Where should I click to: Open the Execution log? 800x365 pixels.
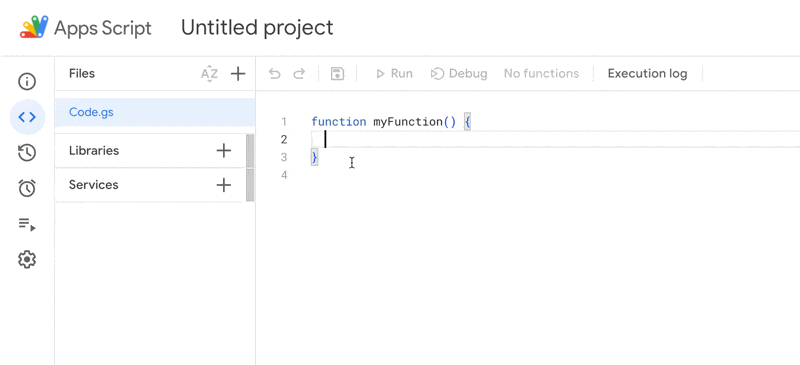coord(647,74)
